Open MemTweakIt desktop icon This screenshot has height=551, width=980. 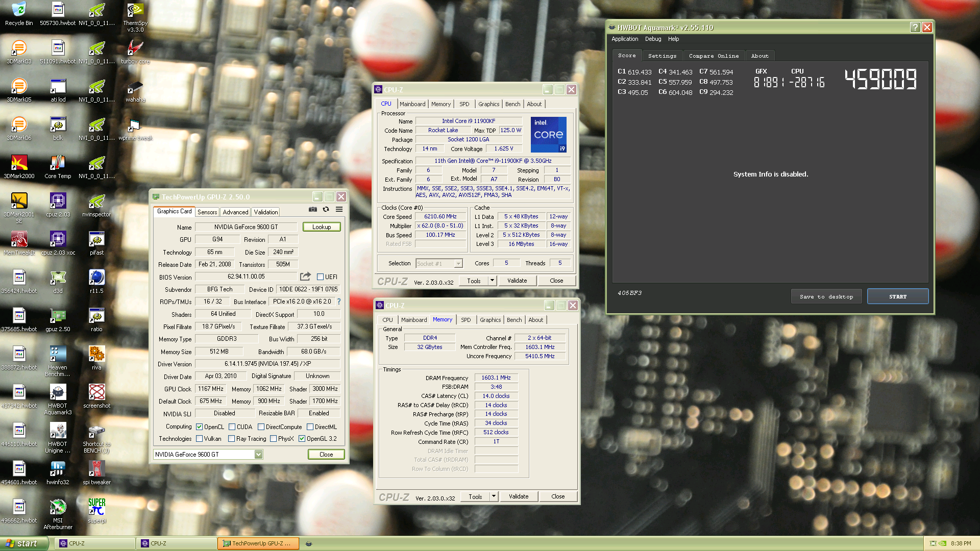click(x=19, y=243)
